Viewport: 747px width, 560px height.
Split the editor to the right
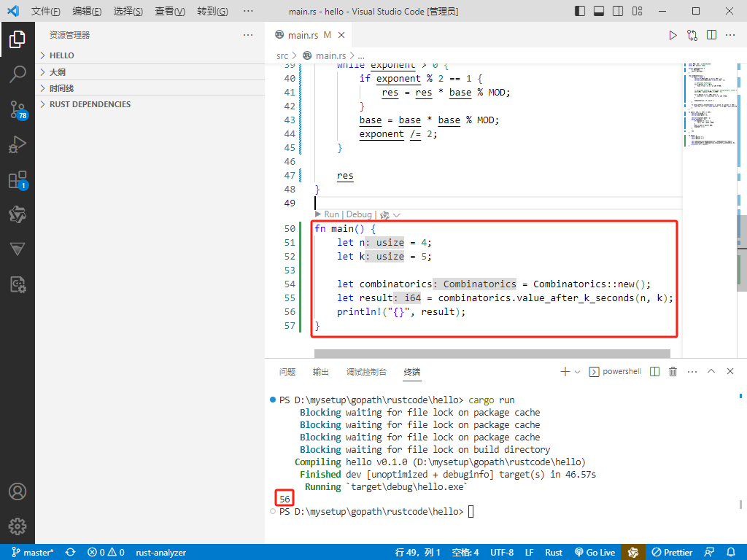coord(712,35)
